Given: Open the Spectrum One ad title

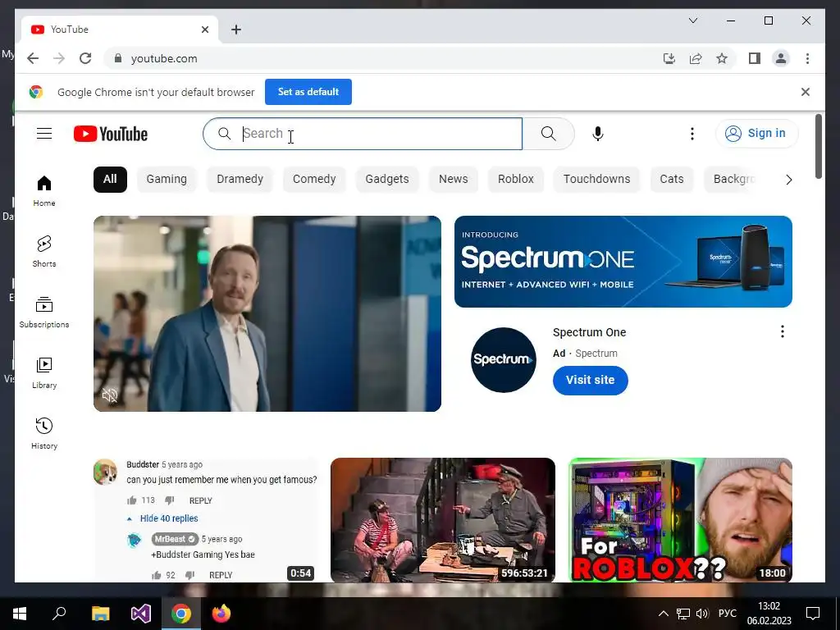Looking at the screenshot, I should (589, 332).
